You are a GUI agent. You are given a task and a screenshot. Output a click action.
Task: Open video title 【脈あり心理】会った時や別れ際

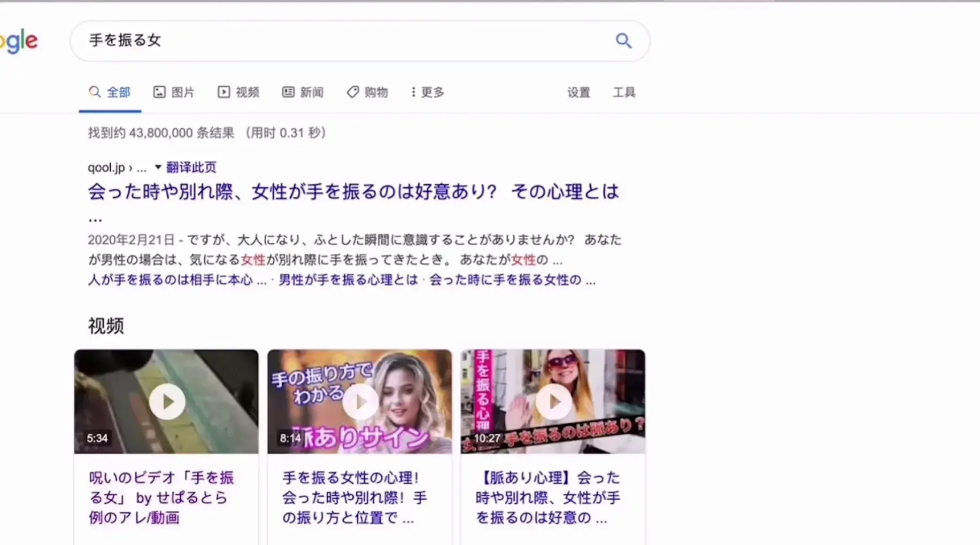pos(547,497)
